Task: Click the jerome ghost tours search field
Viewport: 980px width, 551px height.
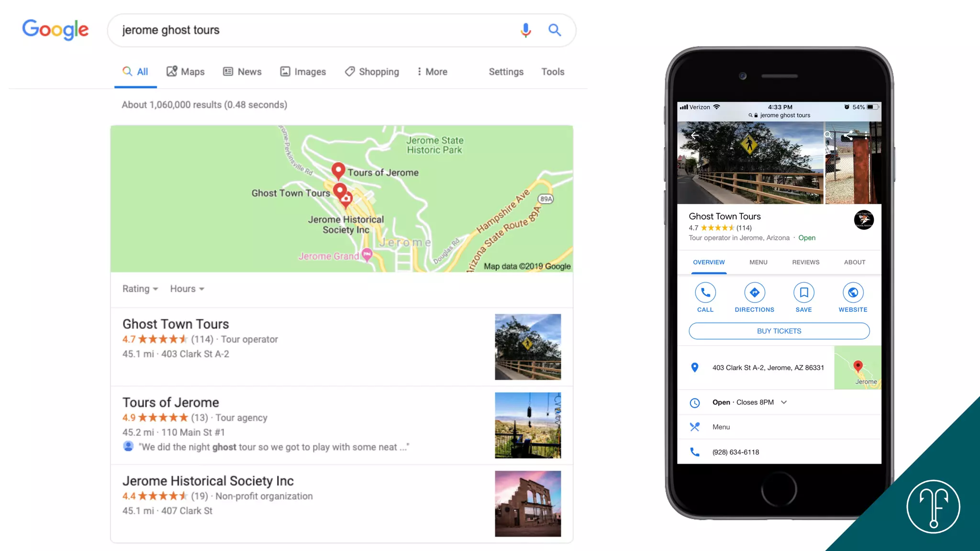Action: (316, 30)
